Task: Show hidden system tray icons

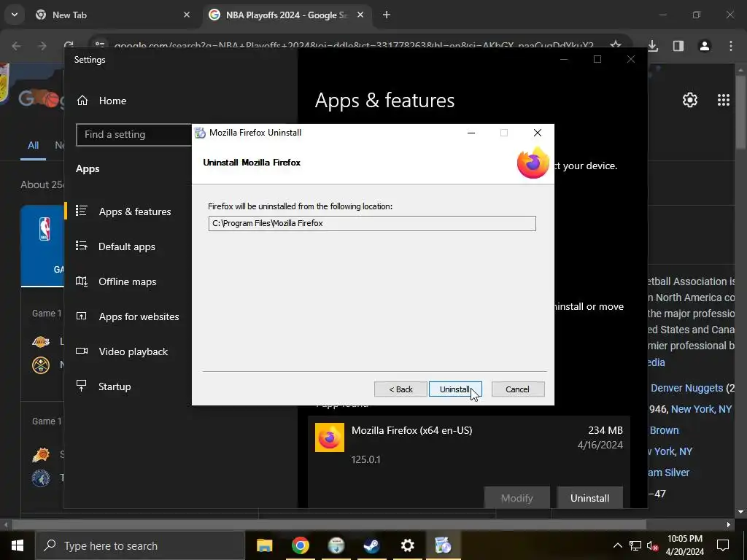Action: coord(617,545)
